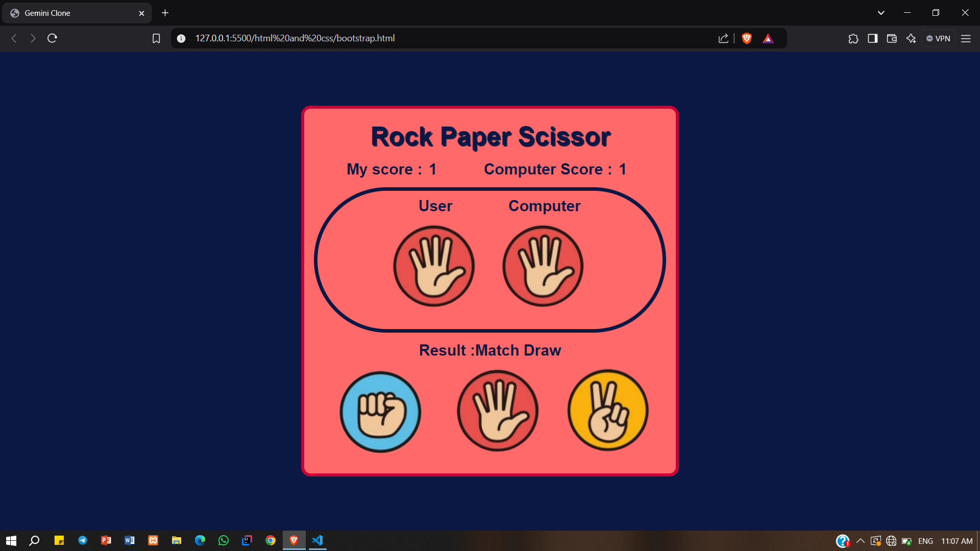Open the extensions puzzle icon
The image size is (980, 551).
click(x=853, y=38)
